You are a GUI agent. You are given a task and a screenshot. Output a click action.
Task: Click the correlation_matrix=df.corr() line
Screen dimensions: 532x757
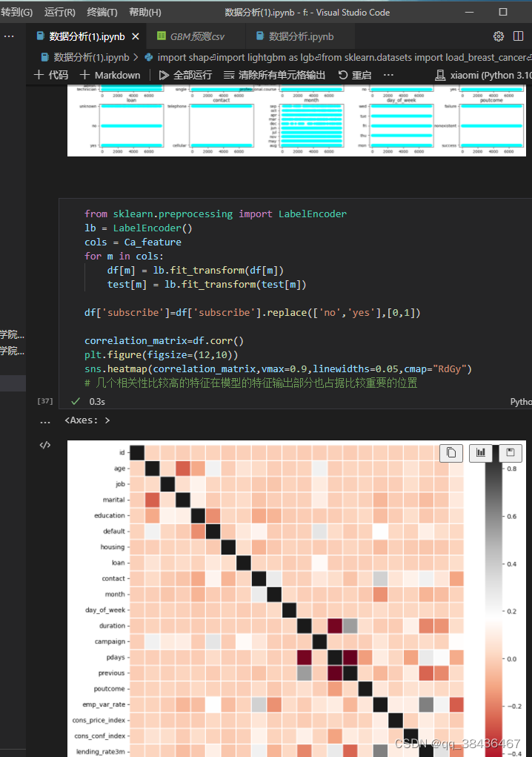click(x=164, y=341)
